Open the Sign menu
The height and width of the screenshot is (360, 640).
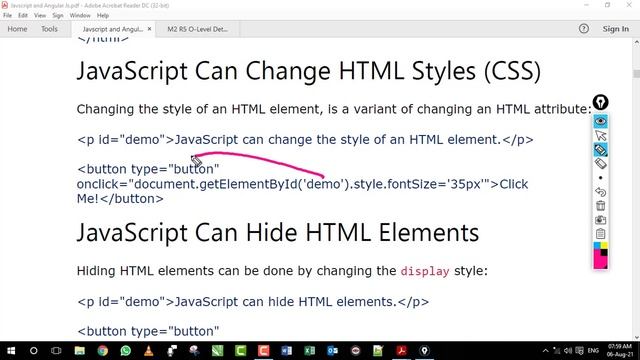click(58, 15)
